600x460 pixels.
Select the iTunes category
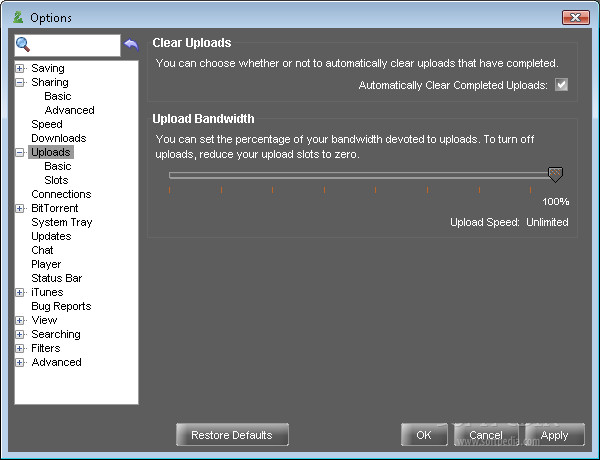[47, 292]
